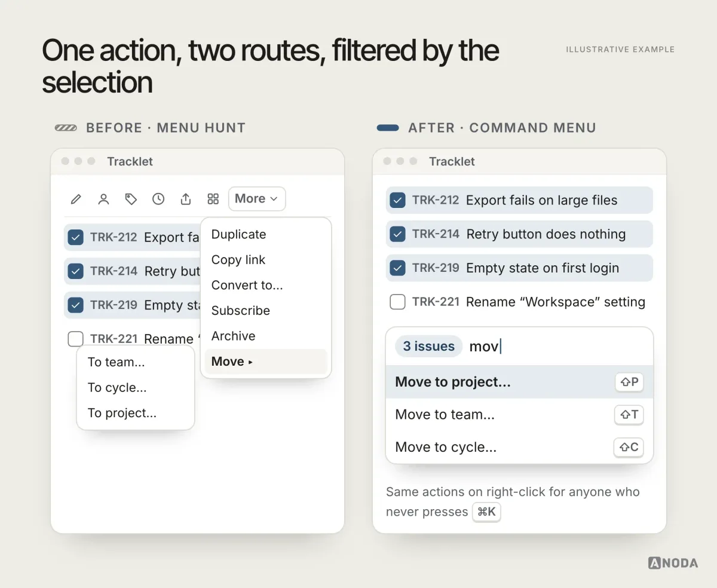This screenshot has height=588, width=717.
Task: Uncheck TRK-214 Retry button does nothing
Action: pyautogui.click(x=397, y=234)
